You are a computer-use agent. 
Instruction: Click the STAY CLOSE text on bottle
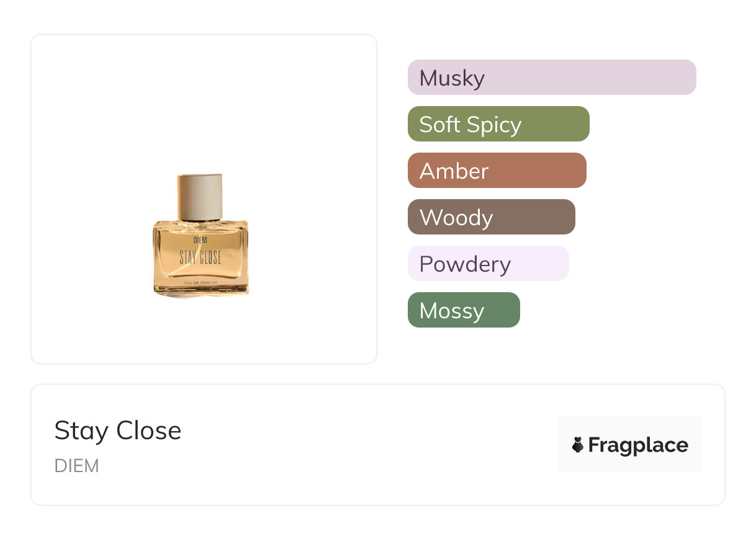tap(200, 257)
